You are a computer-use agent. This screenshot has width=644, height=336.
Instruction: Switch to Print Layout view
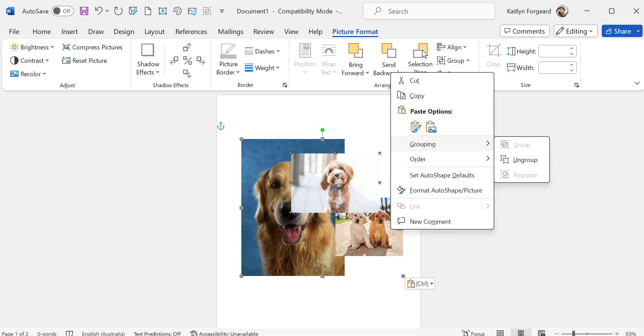click(x=521, y=333)
